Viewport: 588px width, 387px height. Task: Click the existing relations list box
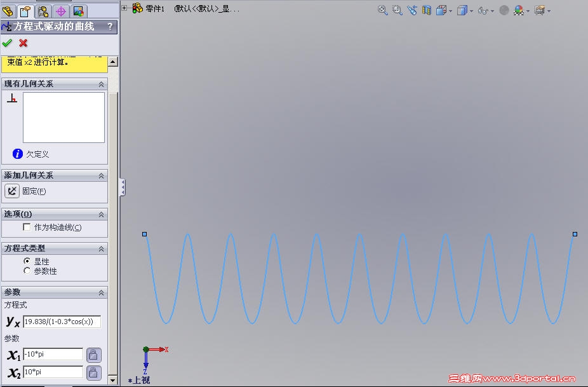(x=63, y=118)
